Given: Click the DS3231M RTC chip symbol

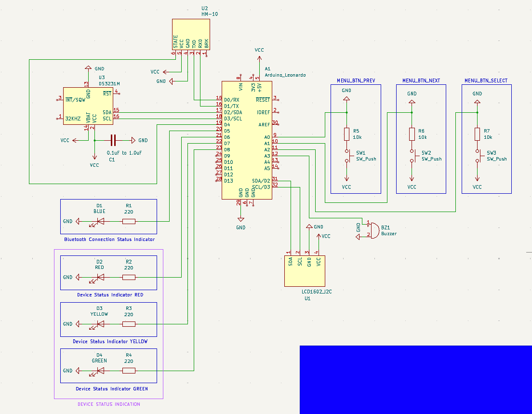Looking at the screenshot, I should pyautogui.click(x=88, y=106).
